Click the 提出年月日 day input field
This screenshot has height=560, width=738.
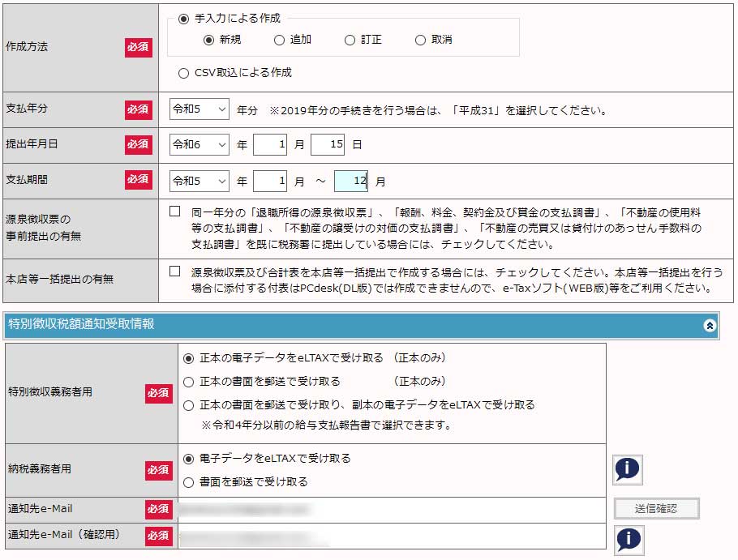(328, 144)
